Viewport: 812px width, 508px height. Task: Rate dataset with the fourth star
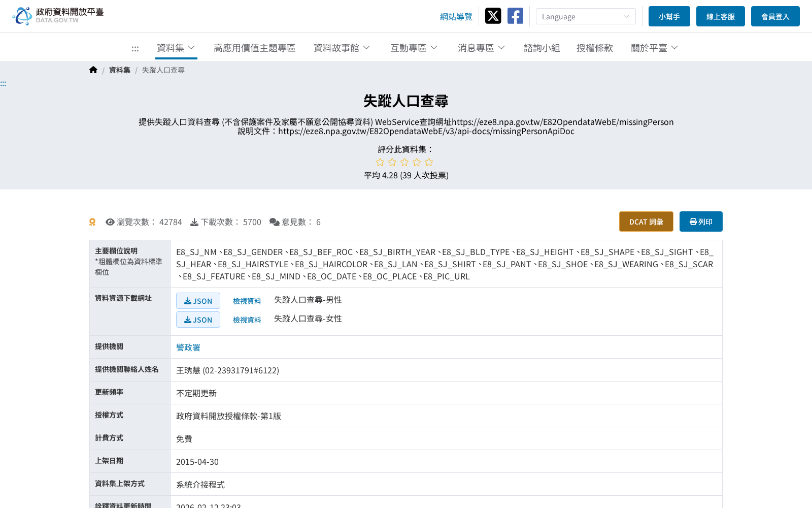(417, 162)
